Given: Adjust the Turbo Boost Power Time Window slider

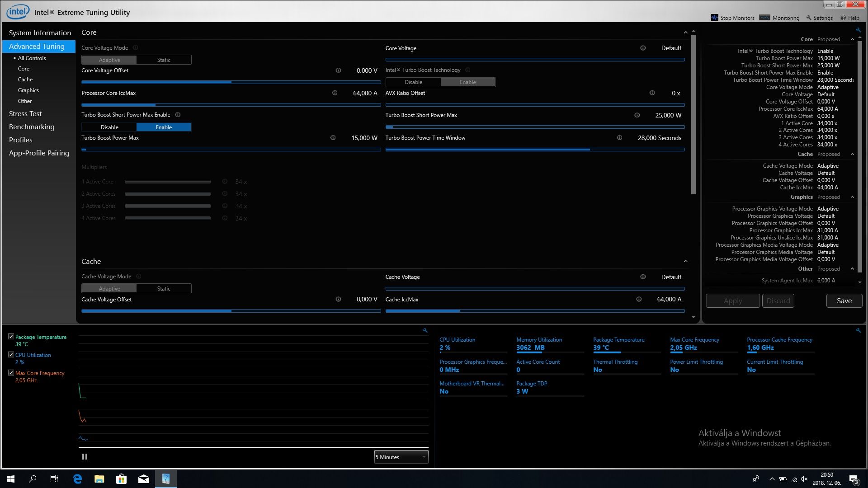Looking at the screenshot, I should 535,150.
